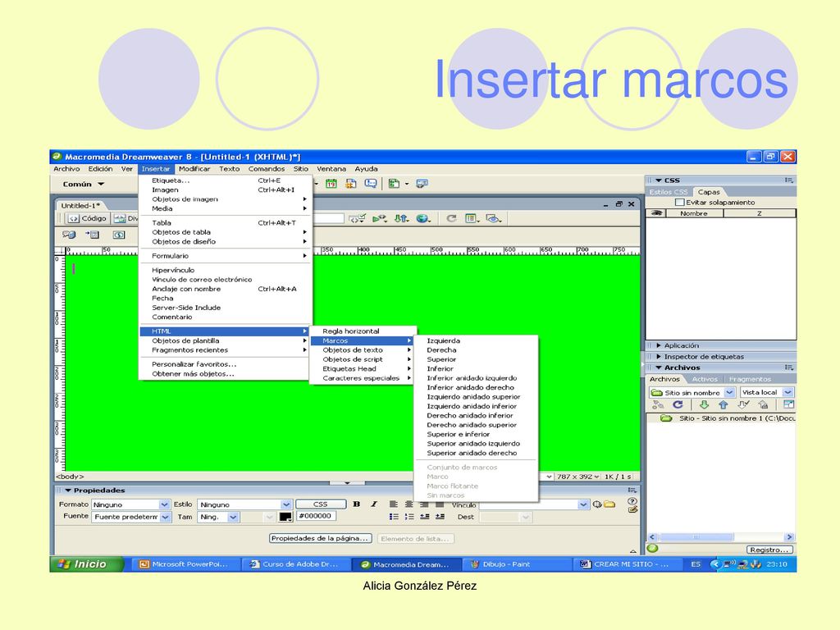
Task: Open the Fuente font dropdown
Action: click(130, 517)
